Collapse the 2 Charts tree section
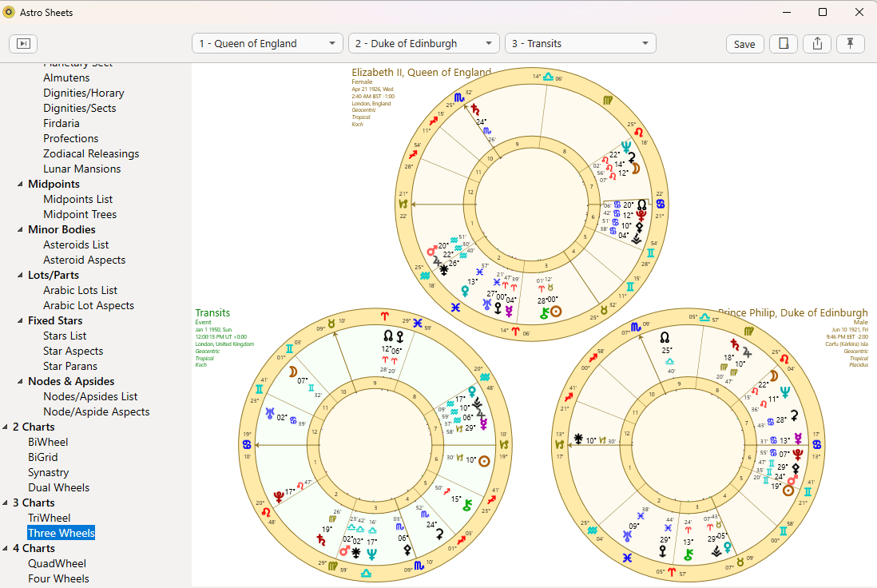Viewport: 877px width, 588px height. (x=5, y=427)
